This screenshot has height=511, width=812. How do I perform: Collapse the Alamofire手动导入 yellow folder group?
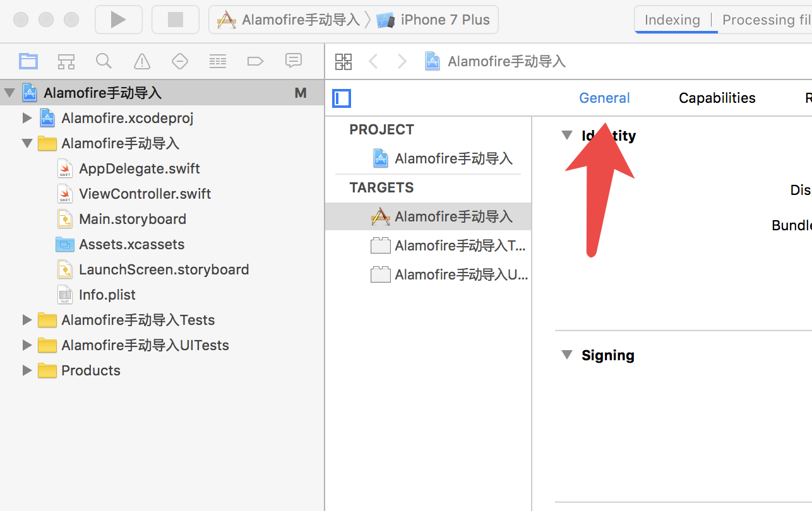[27, 143]
